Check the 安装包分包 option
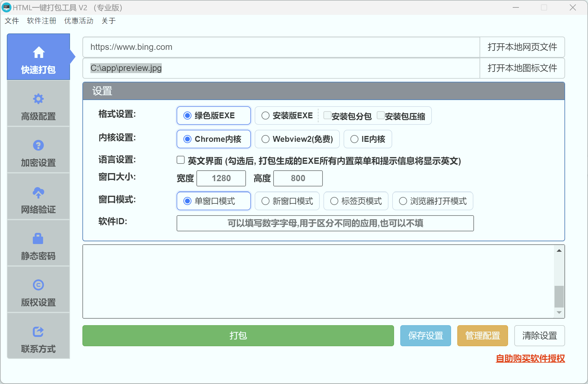Viewport: 588px width, 384px height. pos(327,115)
